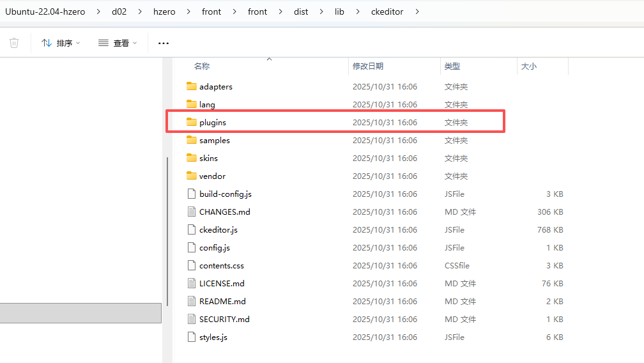644x363 pixels.
Task: Expand the chevron after ckeditor breadcrumb
Action: tap(417, 12)
